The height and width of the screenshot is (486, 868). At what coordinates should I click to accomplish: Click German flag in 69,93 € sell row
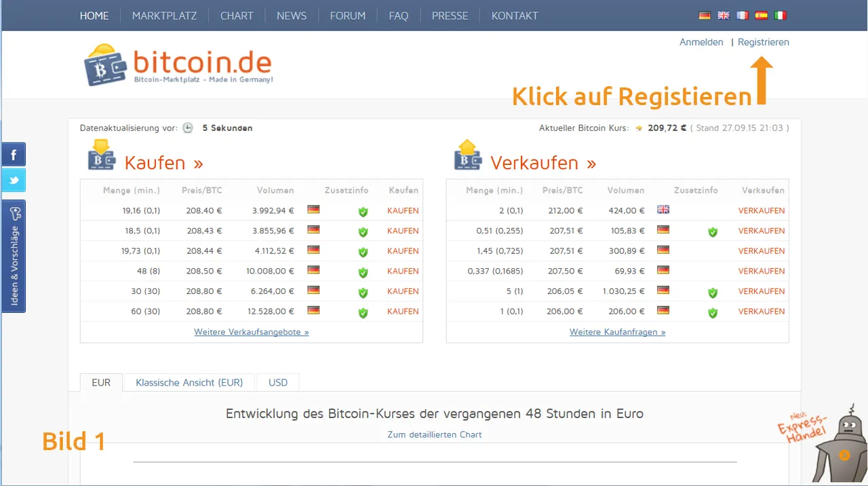point(663,270)
